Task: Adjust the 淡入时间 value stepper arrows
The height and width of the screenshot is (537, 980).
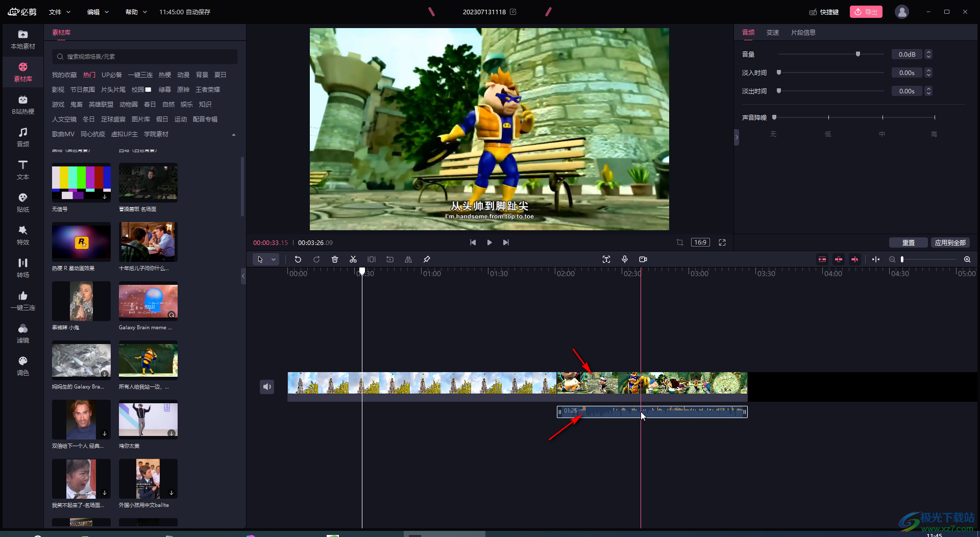Action: tap(928, 72)
